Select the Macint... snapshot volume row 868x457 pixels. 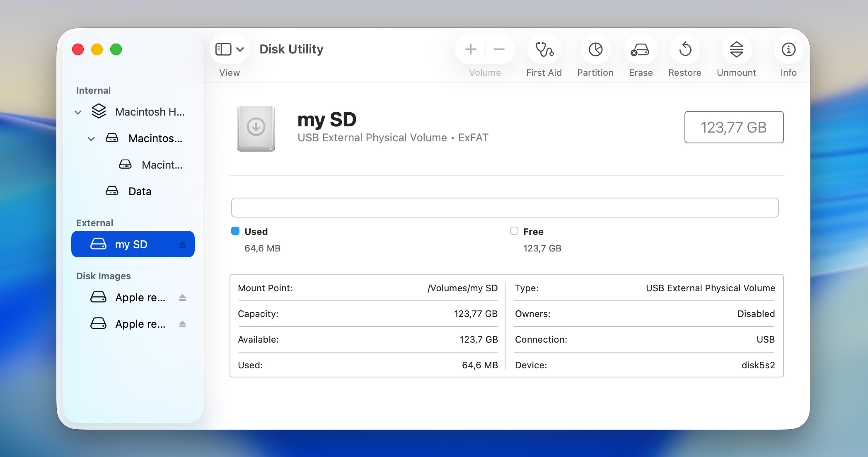tap(133, 165)
